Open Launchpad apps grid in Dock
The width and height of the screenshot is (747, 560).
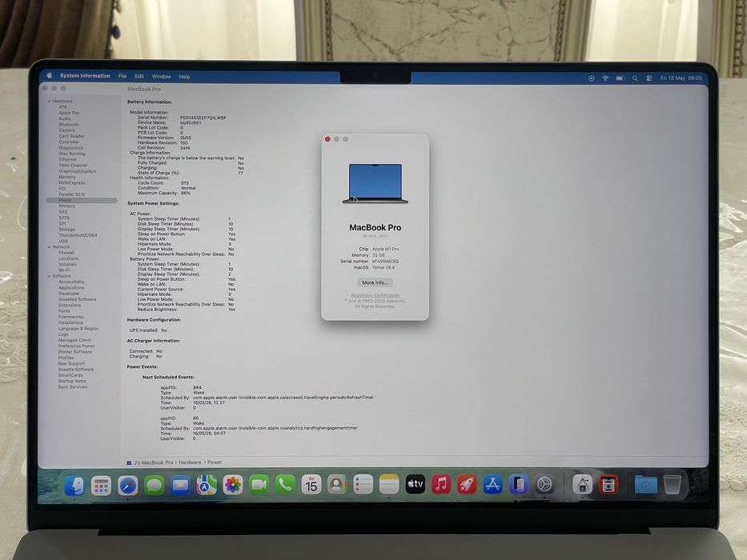point(101,486)
